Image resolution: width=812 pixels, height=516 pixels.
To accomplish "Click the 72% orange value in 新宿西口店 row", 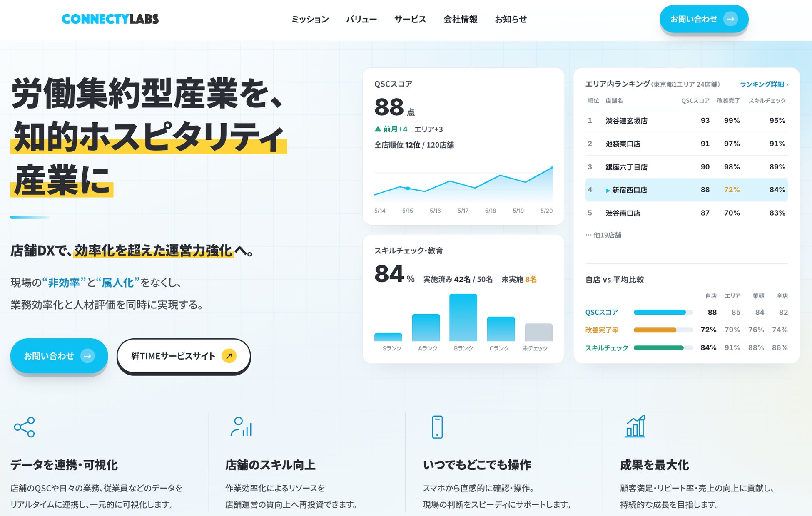I will coord(732,190).
